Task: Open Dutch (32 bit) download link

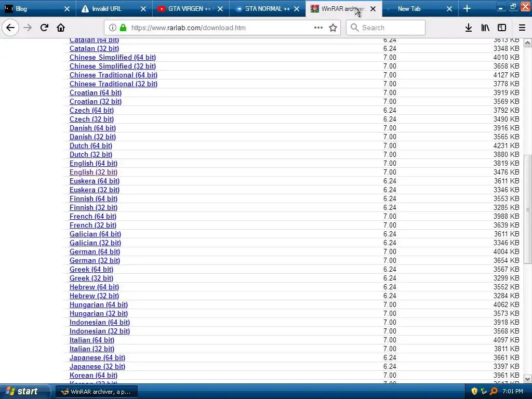Action: tap(90, 154)
